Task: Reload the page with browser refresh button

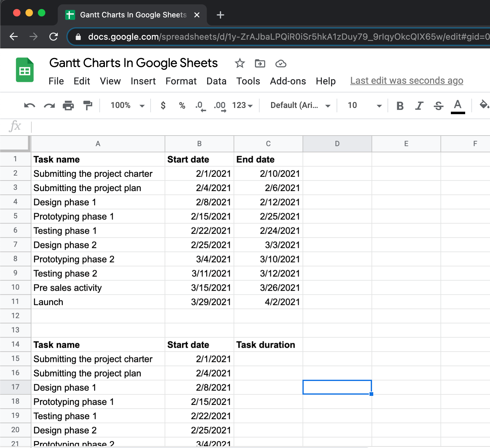Action: 54,37
